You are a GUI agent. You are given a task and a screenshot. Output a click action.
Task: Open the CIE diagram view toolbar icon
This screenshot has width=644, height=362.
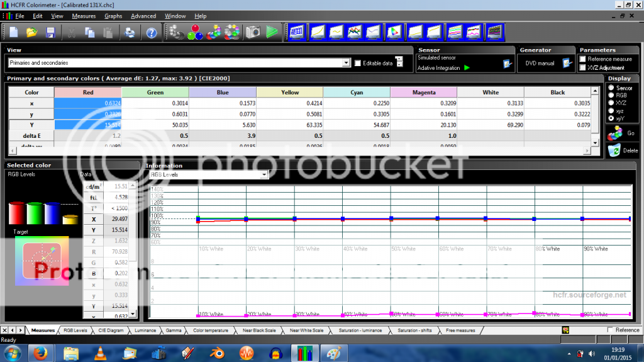coord(394,31)
